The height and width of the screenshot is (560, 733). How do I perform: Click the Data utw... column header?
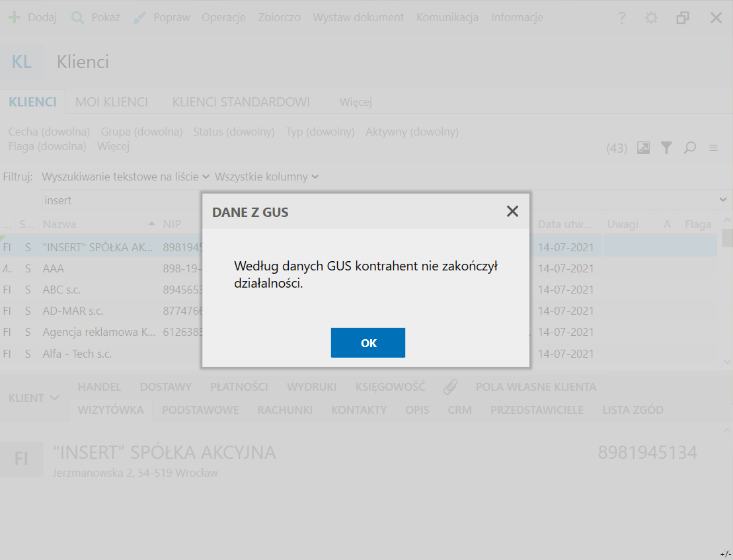(x=564, y=224)
